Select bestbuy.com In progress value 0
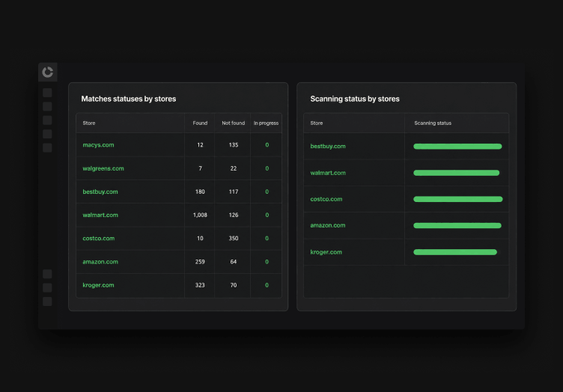The width and height of the screenshot is (563, 392). click(267, 192)
